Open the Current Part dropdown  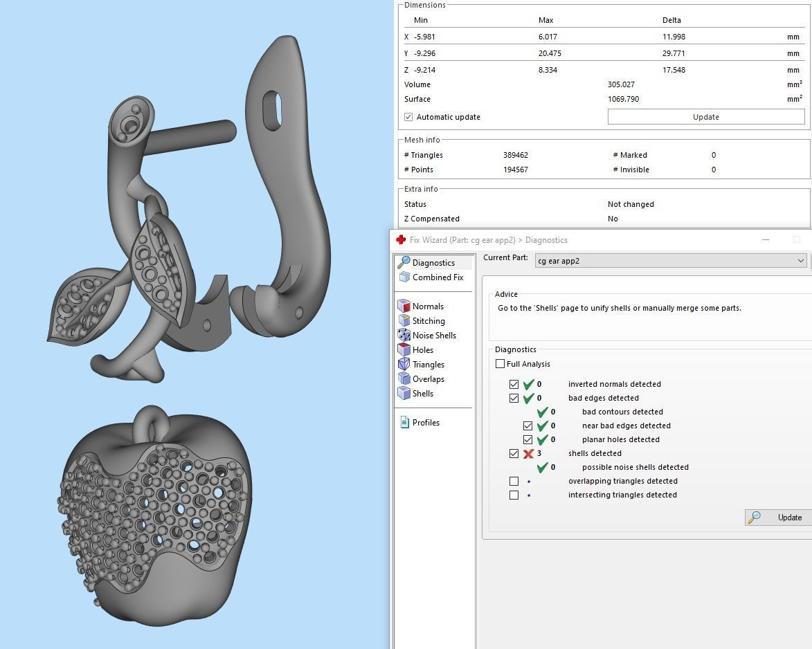(671, 261)
